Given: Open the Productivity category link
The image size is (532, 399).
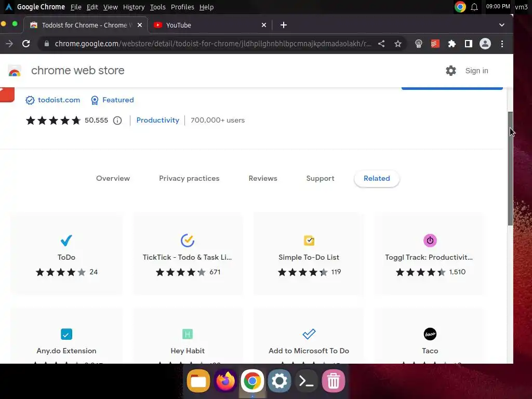Looking at the screenshot, I should [158, 121].
